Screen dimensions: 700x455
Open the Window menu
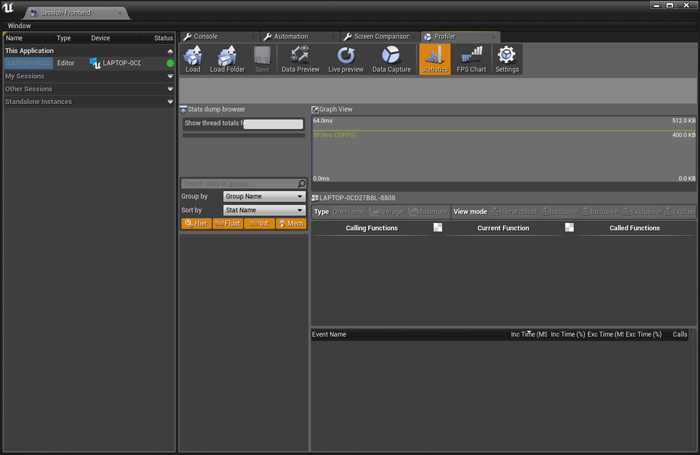pos(19,25)
